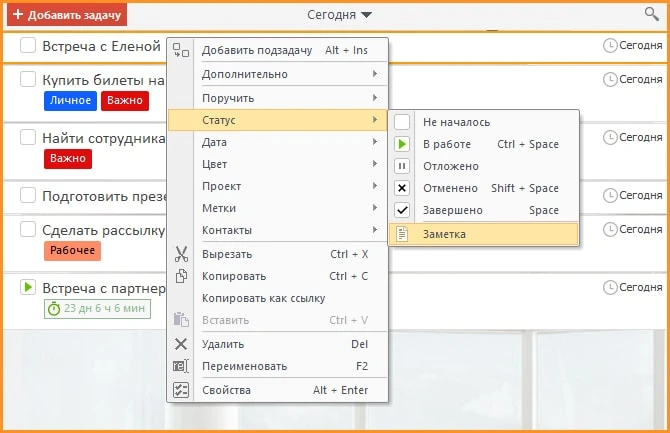
Task: Click the scissors Cut icon
Action: point(181,254)
